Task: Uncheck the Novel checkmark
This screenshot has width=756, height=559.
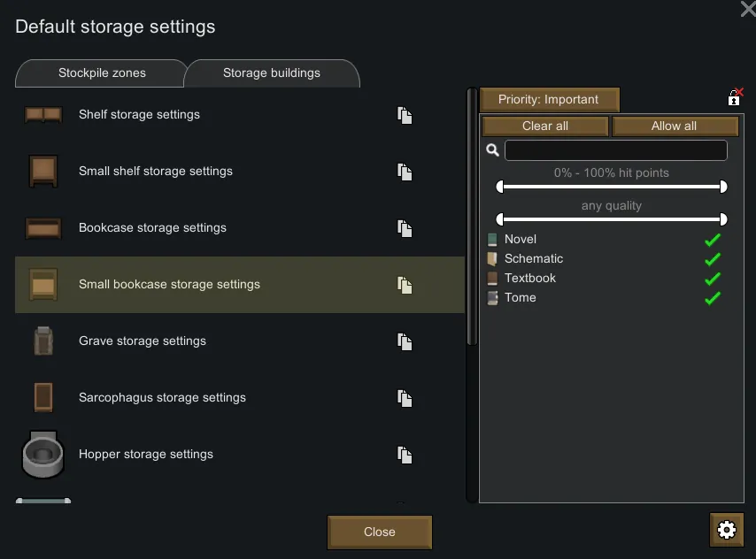Action: [712, 240]
